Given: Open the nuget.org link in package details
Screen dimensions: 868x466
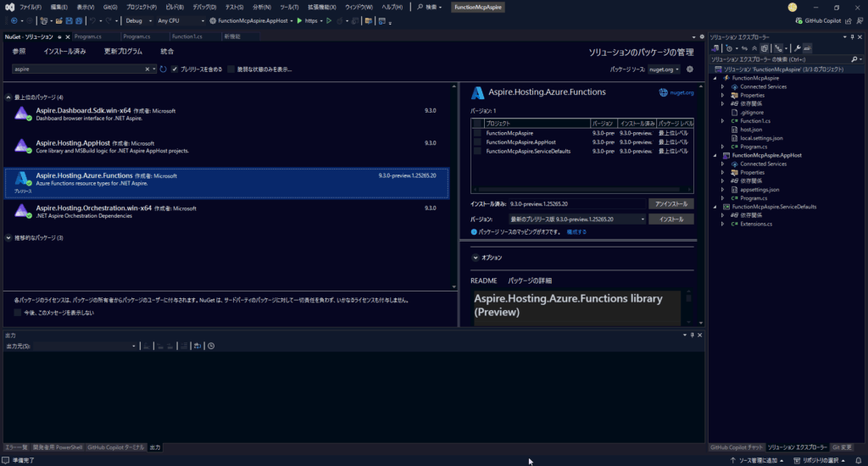Looking at the screenshot, I should [682, 92].
